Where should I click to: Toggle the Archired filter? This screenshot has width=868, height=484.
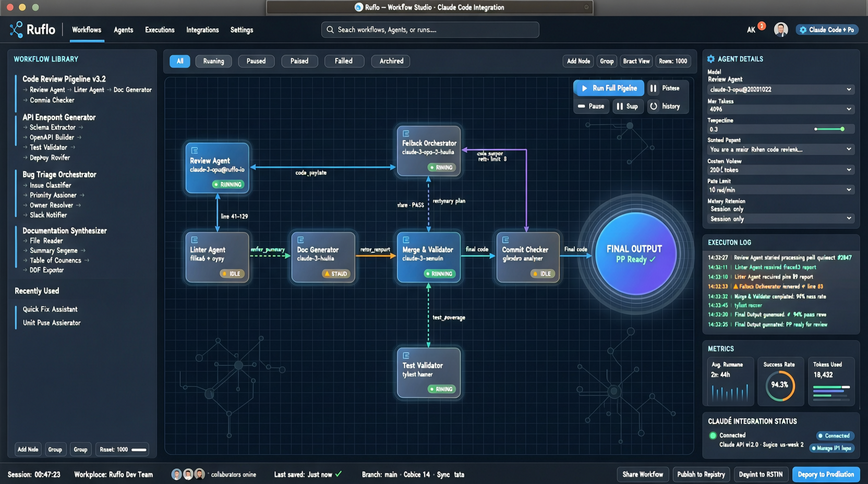391,61
